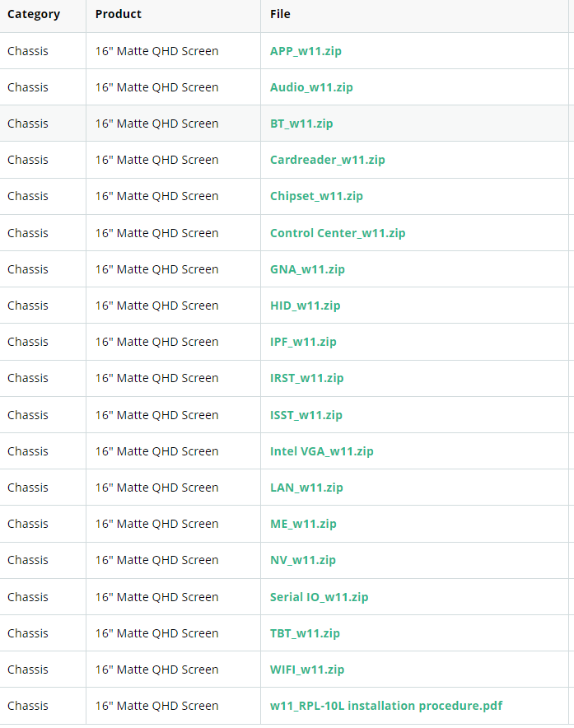Open the Audio_w11.zip link
This screenshot has height=728, width=574.
311,87
